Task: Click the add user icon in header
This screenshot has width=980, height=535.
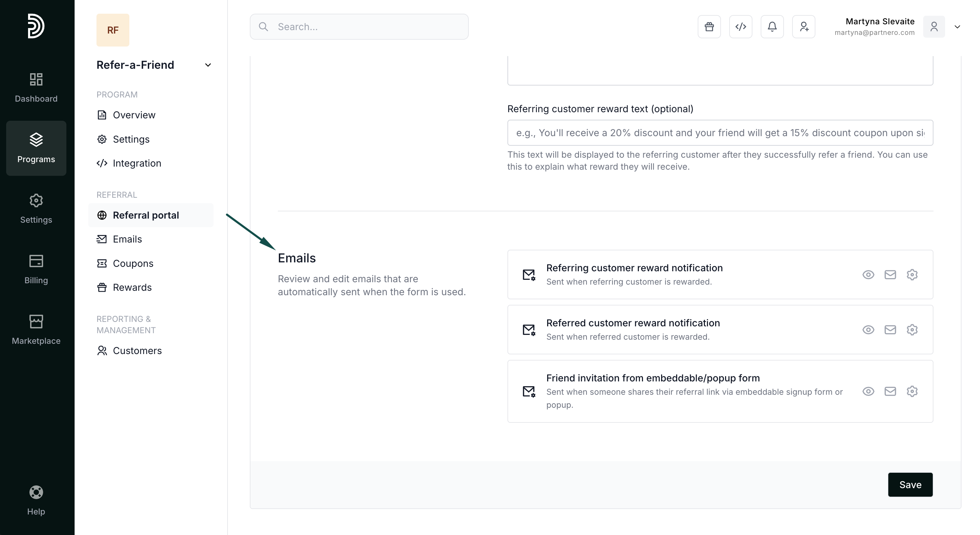Action: click(x=803, y=27)
